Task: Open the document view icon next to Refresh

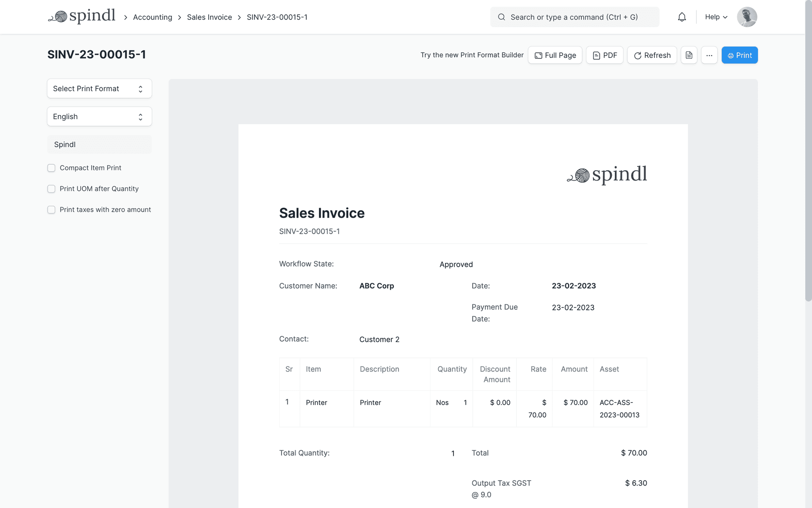Action: [x=689, y=55]
